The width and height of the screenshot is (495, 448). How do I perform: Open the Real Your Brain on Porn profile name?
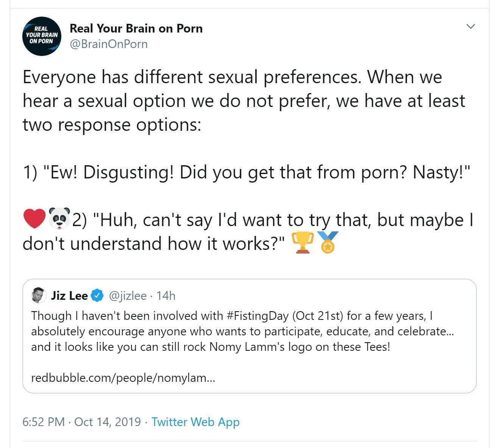point(136,28)
